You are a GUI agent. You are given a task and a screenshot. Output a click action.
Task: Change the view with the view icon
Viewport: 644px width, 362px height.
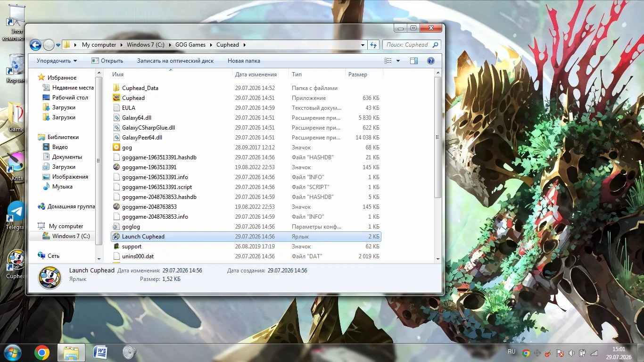click(x=388, y=61)
